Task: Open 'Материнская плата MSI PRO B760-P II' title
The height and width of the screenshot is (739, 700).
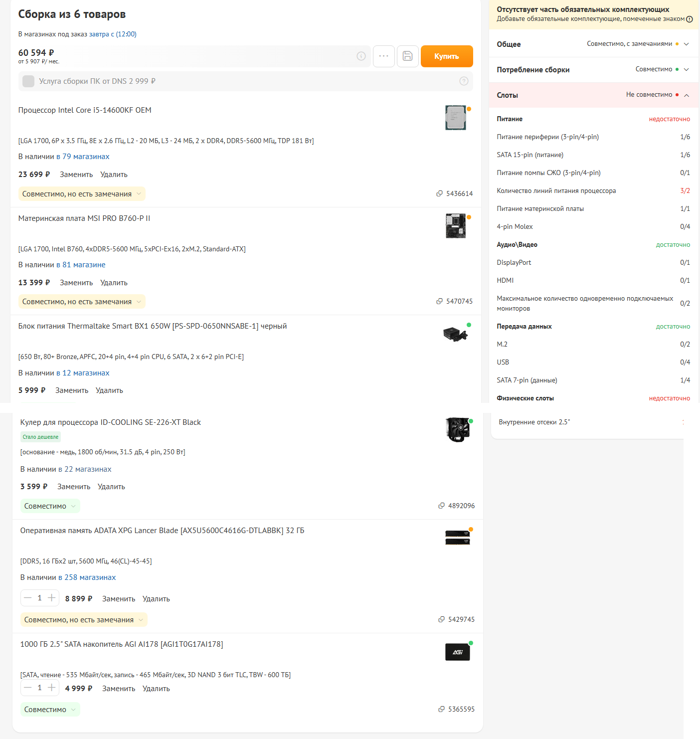Action: 84,218
